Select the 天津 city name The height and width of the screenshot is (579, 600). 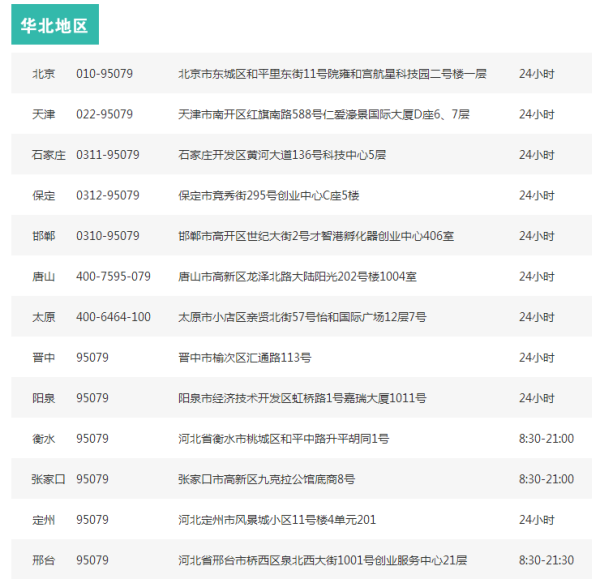pos(43,114)
